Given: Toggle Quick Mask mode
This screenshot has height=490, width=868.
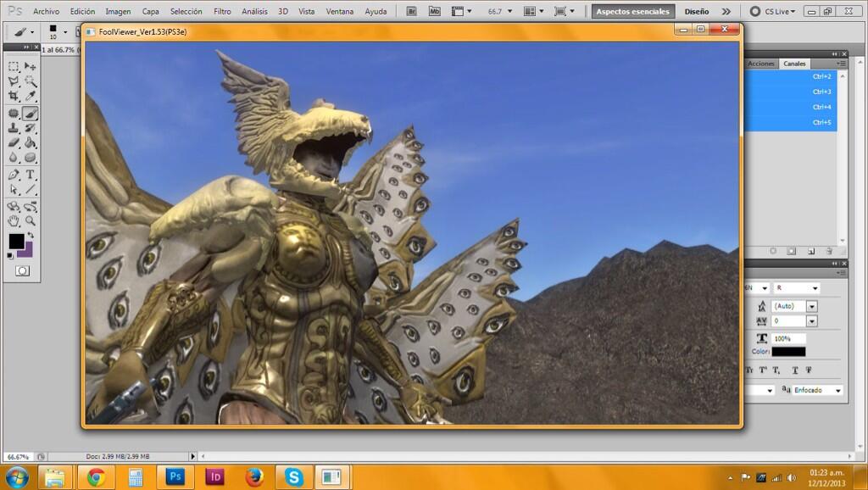Looking at the screenshot, I should tap(22, 270).
